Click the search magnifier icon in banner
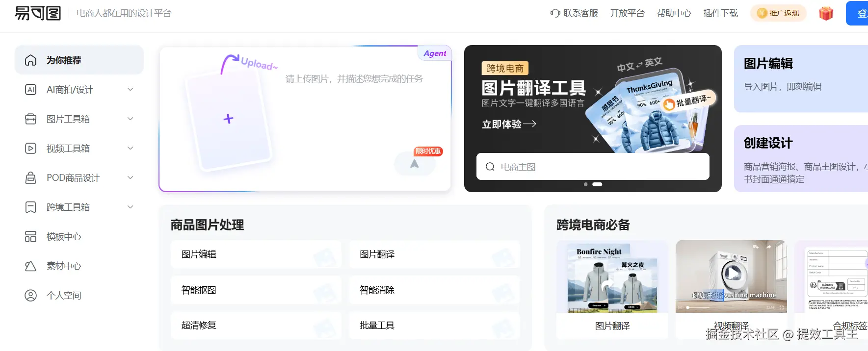 tap(490, 167)
